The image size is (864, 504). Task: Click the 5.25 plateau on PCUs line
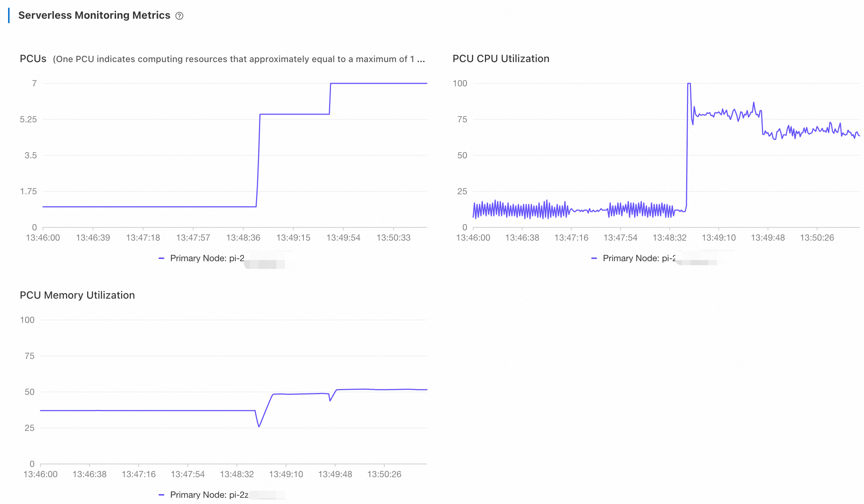coord(294,114)
